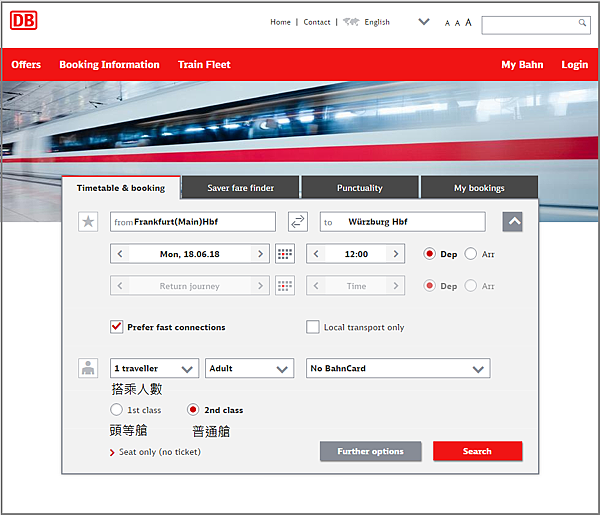600x515 pixels.
Task: Swap from and to stations
Action: [298, 222]
